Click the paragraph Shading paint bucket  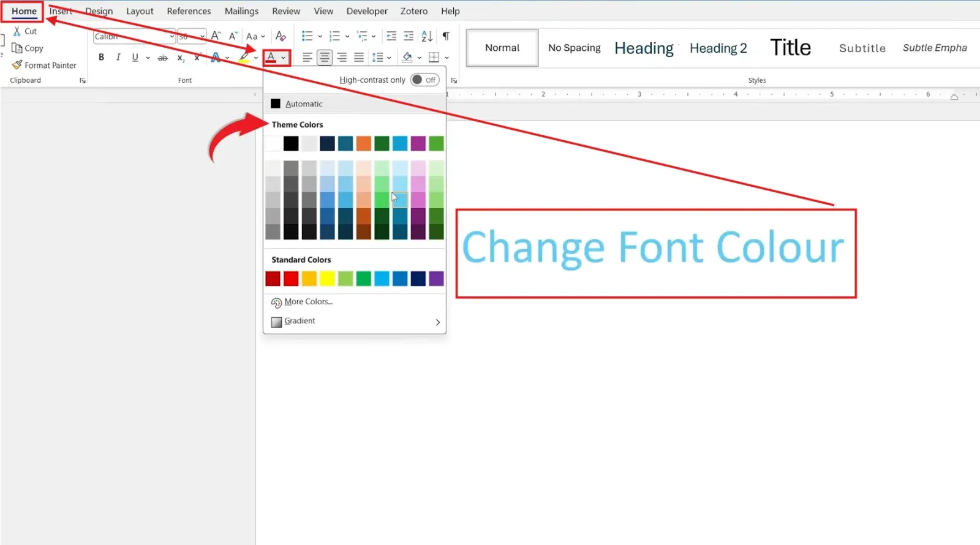tap(407, 58)
